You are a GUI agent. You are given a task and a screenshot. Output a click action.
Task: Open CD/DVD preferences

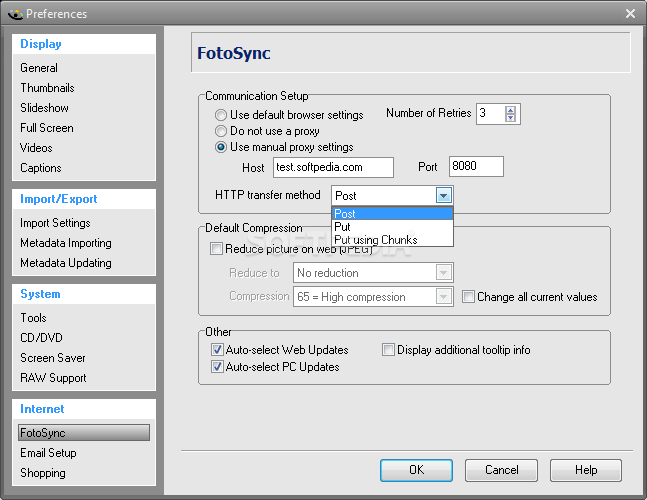coord(41,338)
